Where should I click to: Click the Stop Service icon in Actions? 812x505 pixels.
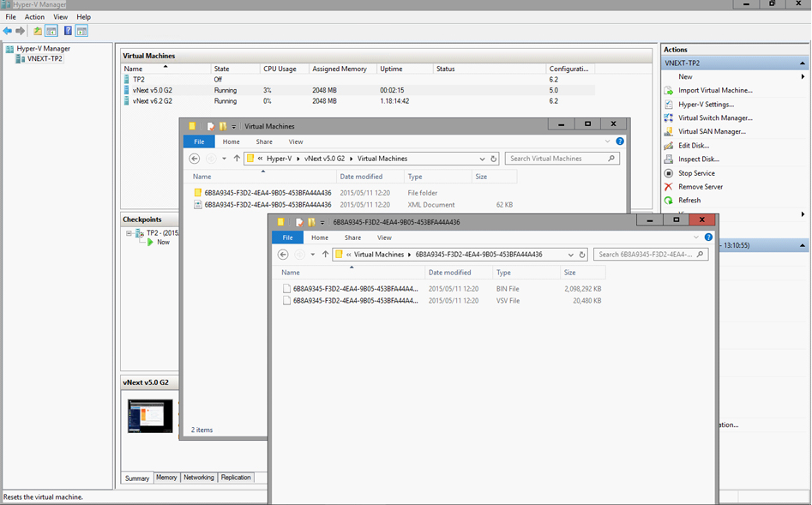tap(669, 173)
